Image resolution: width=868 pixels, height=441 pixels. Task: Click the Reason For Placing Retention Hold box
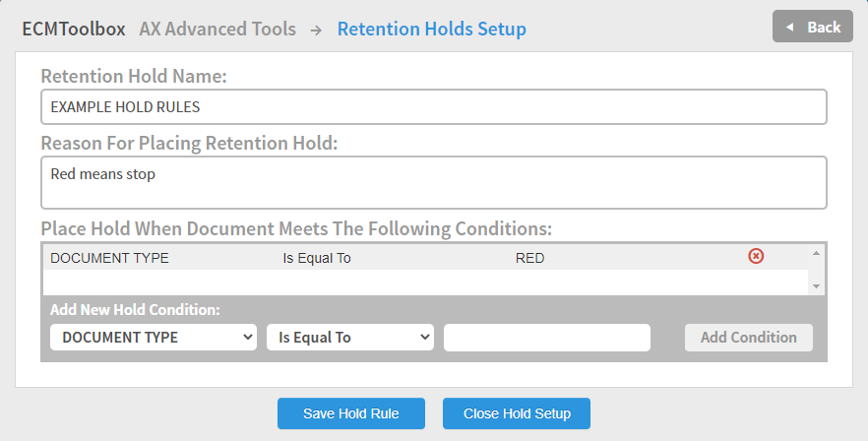coord(434,183)
